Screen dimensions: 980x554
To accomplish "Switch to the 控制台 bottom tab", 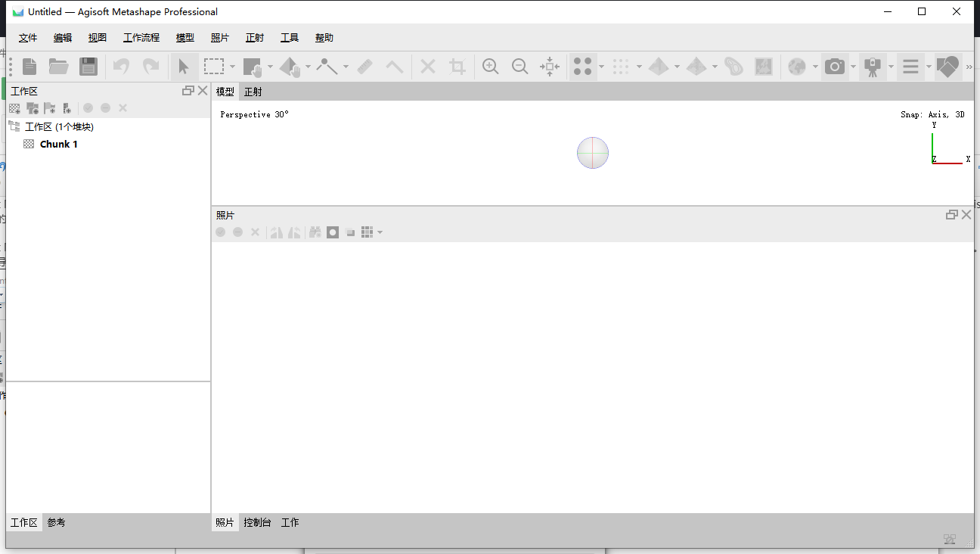I will click(x=257, y=522).
